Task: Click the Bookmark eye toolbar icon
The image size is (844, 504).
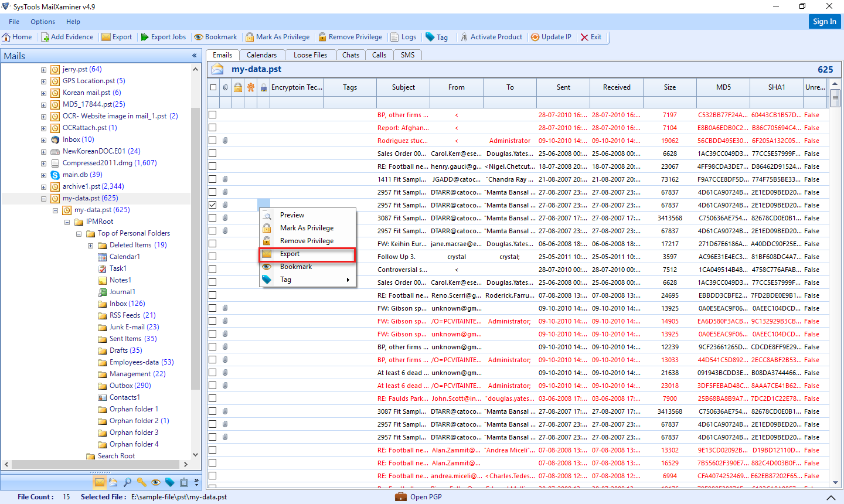Action: click(x=199, y=37)
